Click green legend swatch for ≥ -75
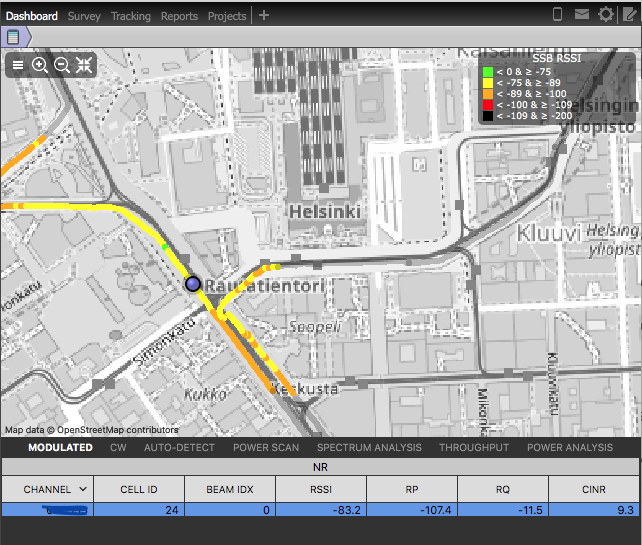The height and width of the screenshot is (545, 642). 488,72
